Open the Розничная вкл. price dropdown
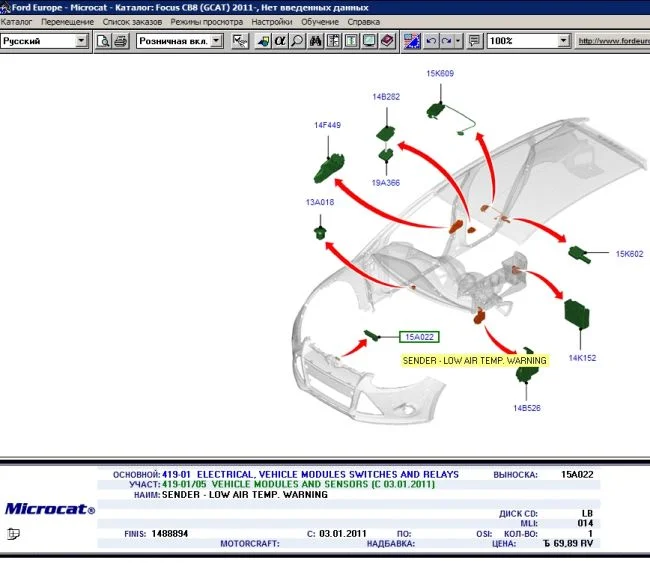 (216, 41)
